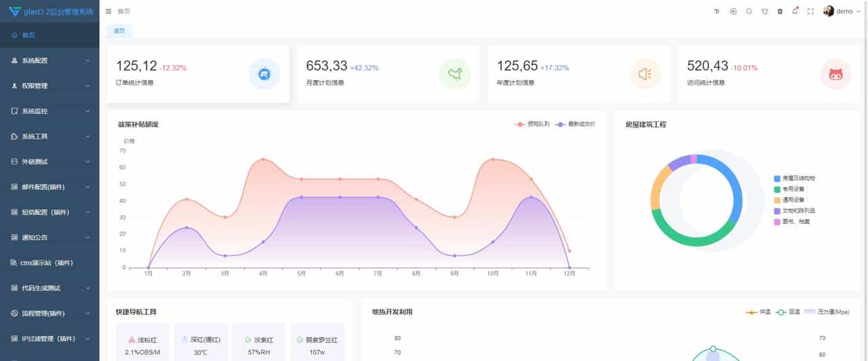Toggle 供温 series in 地热开发利用 legend
The image size is (868, 361).
[758, 312]
